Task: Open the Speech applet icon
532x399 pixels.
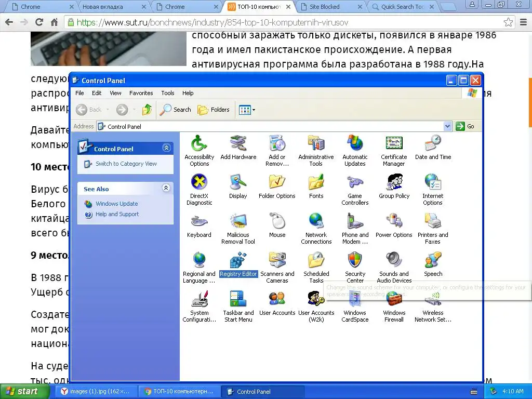Action: (x=433, y=260)
